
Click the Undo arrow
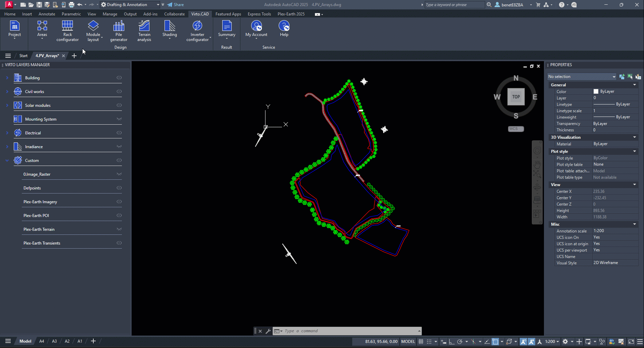pyautogui.click(x=80, y=5)
